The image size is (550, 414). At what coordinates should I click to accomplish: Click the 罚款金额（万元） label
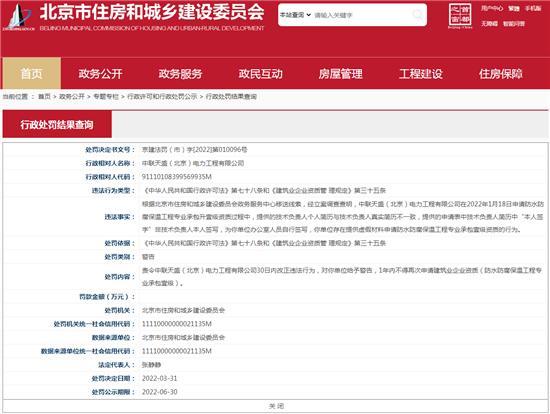click(x=107, y=297)
